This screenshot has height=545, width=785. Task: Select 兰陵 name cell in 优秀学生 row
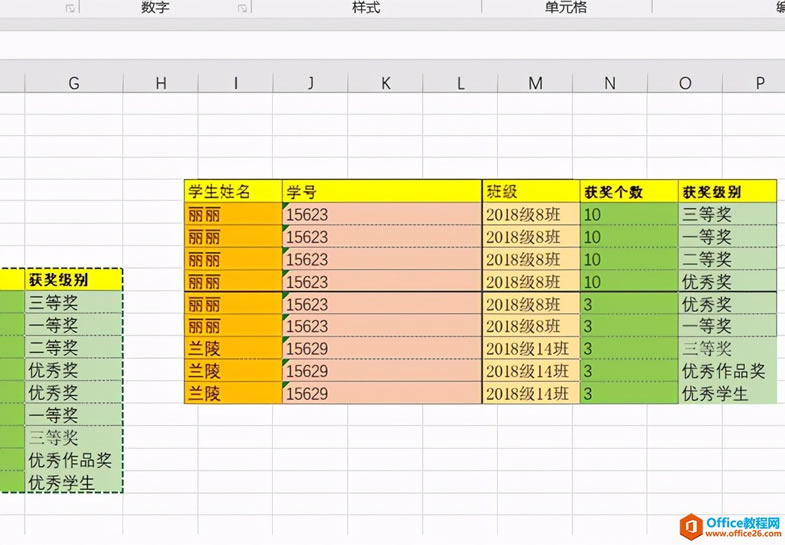233,393
